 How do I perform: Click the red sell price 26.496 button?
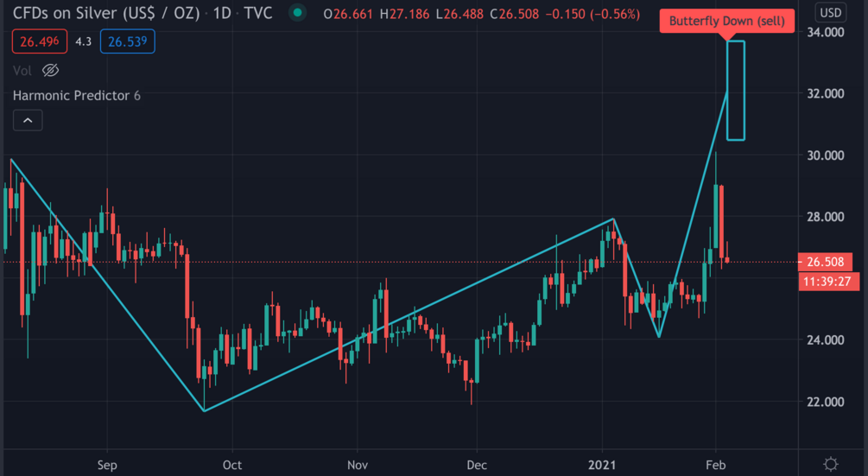click(40, 41)
